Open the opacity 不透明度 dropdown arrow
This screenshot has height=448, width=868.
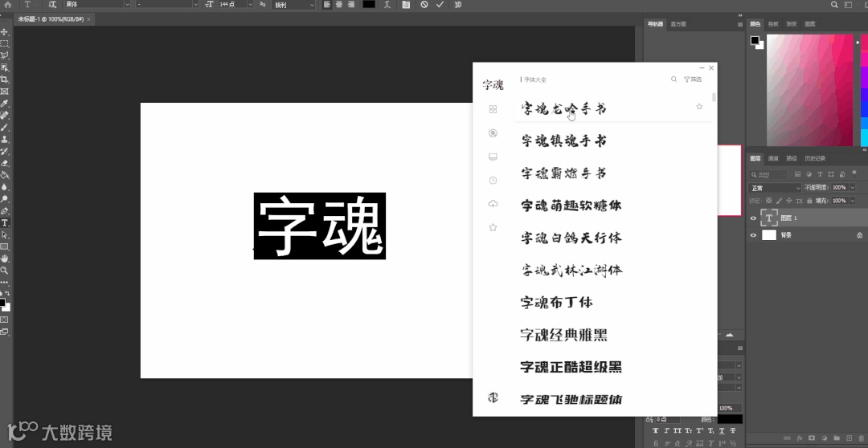pyautogui.click(x=852, y=188)
